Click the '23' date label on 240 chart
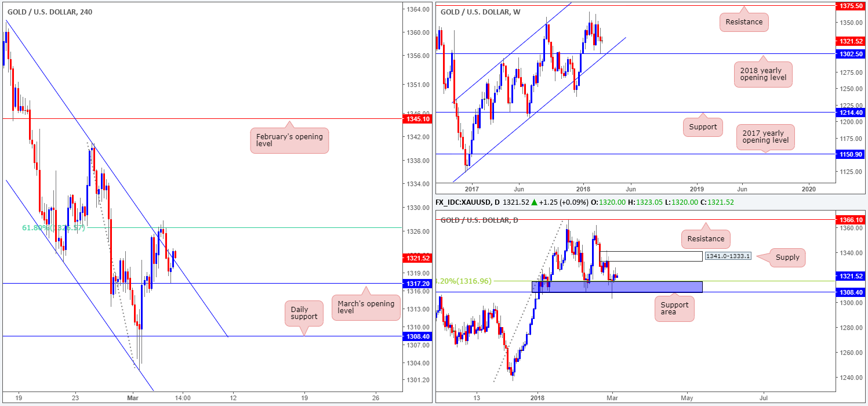Viewport: 868px width, 406px height. coord(75,398)
